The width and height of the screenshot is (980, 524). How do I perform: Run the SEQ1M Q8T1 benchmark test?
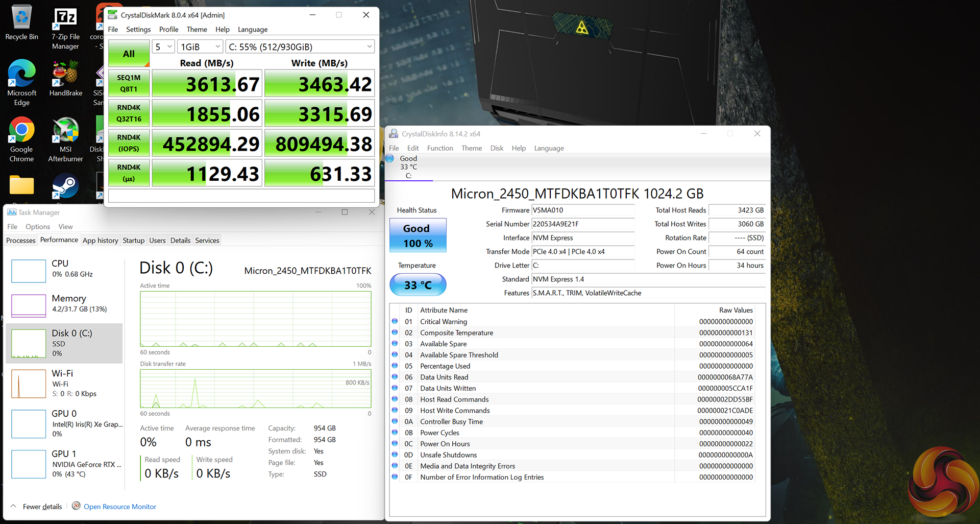click(129, 83)
